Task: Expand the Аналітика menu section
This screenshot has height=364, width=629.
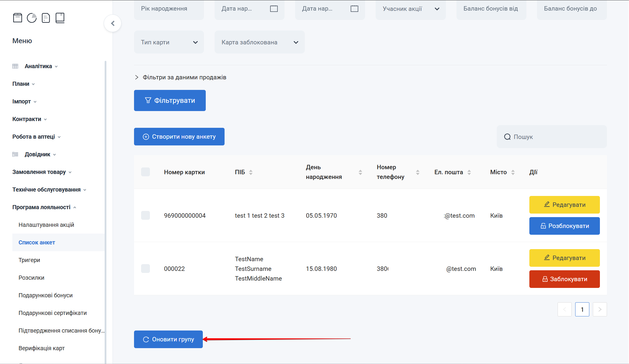Action: [38, 66]
